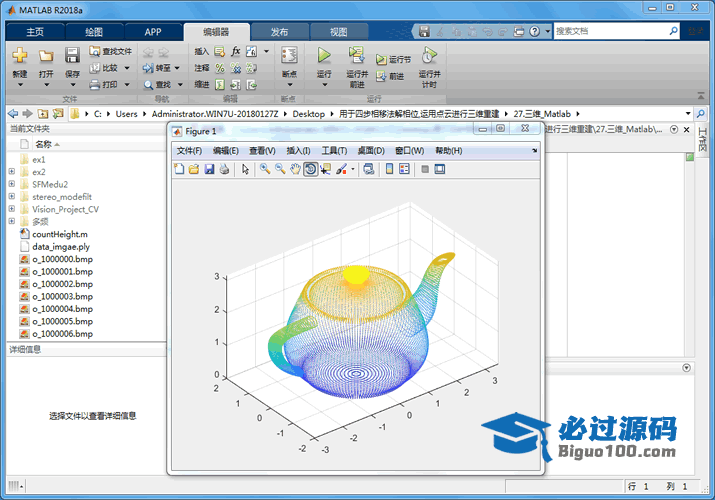Open the Print (打印) dropdown arrow

click(x=126, y=84)
